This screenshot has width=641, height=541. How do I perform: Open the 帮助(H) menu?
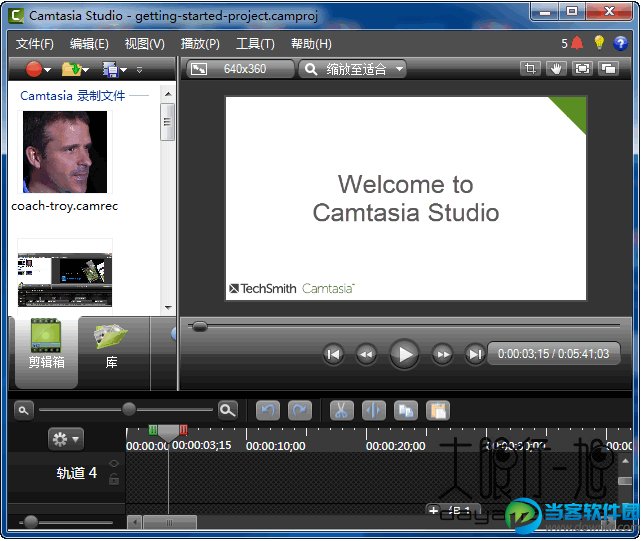point(311,43)
